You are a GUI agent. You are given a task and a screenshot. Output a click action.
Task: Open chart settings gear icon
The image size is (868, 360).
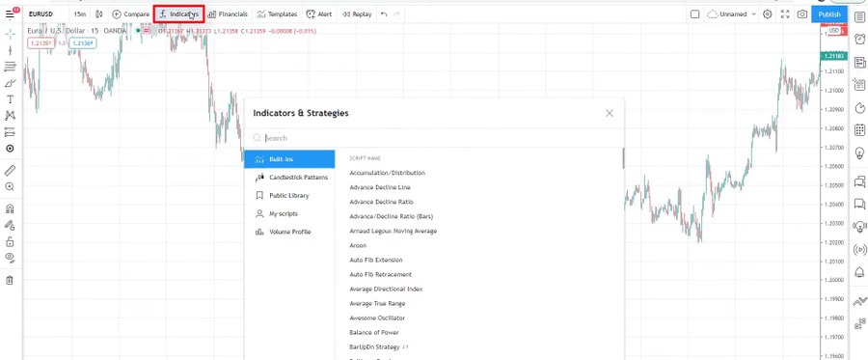pos(768,14)
